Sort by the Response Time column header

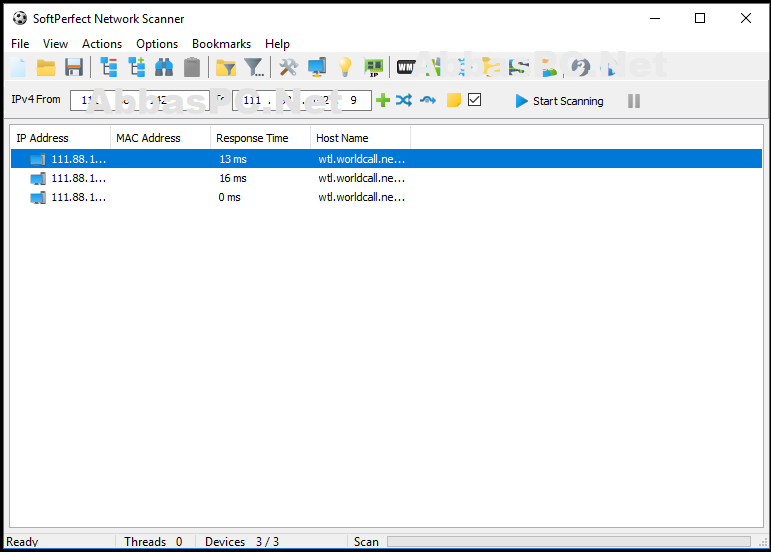(260, 138)
